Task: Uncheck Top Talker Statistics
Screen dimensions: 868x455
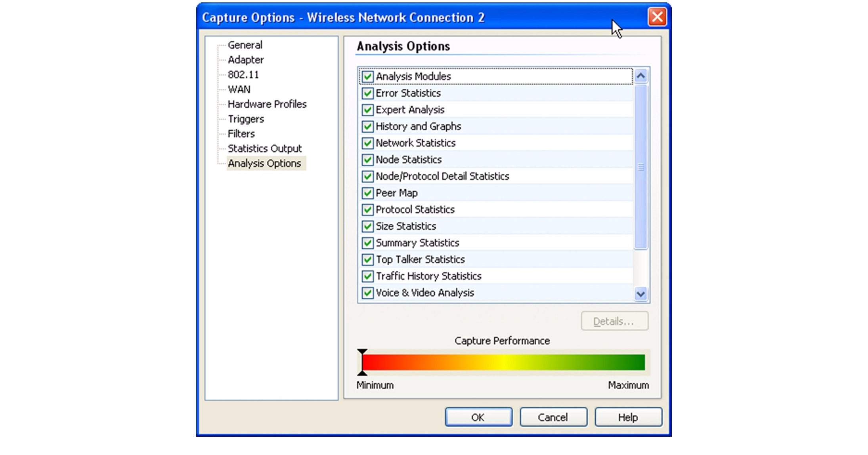Action: 367,259
